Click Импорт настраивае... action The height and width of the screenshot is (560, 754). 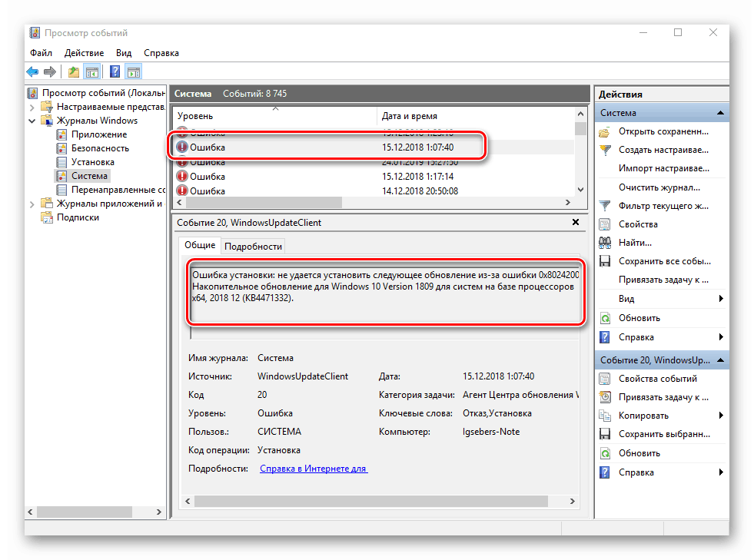663,168
